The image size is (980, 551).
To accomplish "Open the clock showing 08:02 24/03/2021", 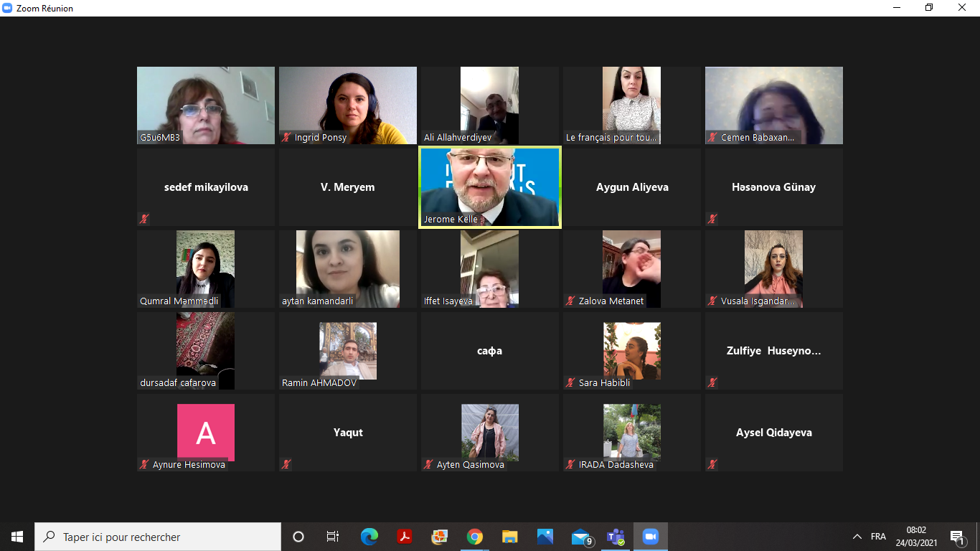I will [916, 537].
